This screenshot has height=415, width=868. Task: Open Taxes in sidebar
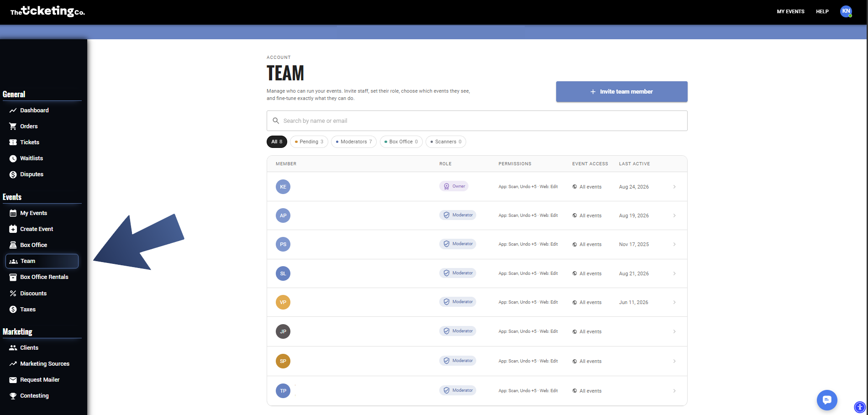coord(28,310)
